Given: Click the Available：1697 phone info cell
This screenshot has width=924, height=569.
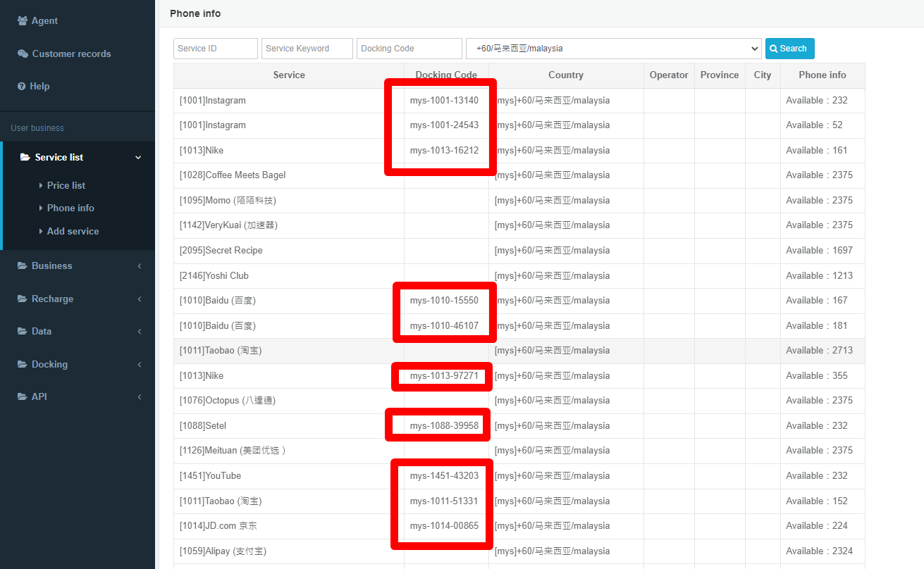Looking at the screenshot, I should coord(823,251).
